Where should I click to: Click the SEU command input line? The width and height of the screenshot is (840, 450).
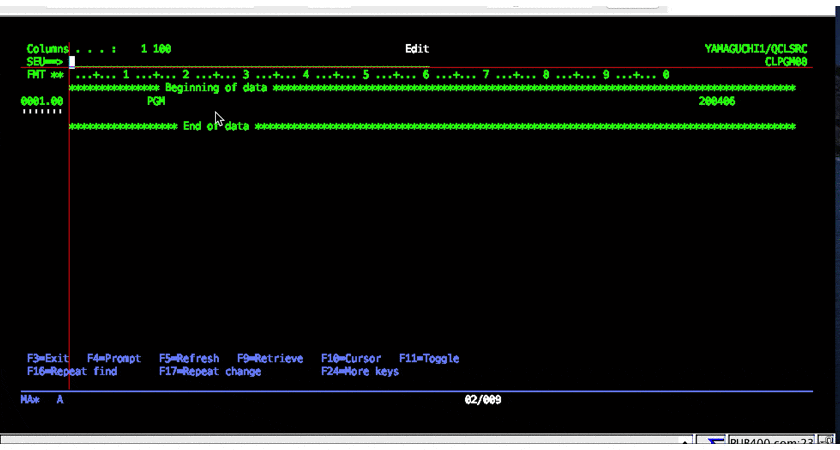click(x=249, y=62)
